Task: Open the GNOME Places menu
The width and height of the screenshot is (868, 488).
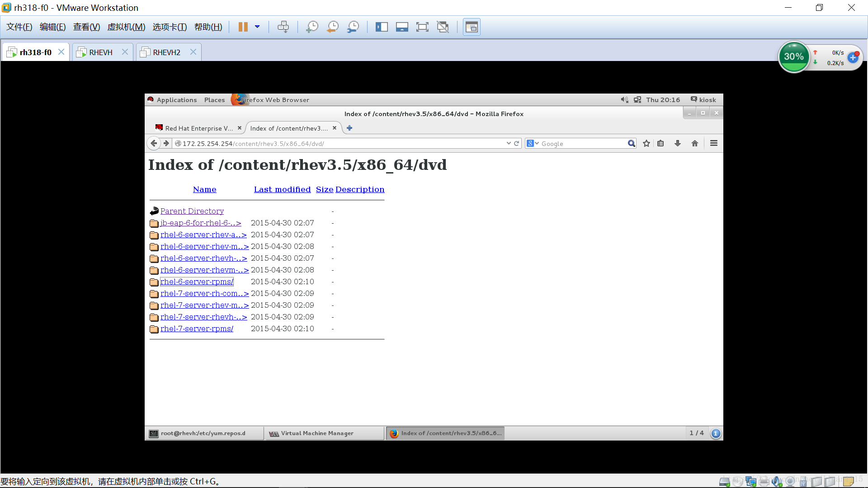Action: tap(214, 100)
